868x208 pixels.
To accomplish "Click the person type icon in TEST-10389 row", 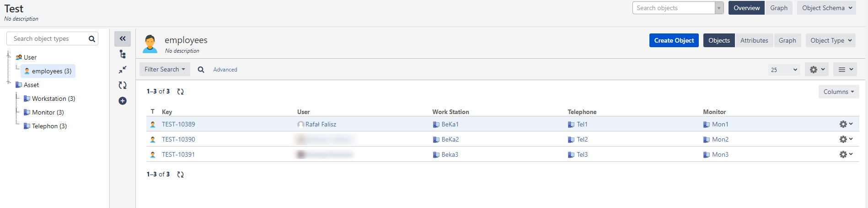I will tap(153, 125).
